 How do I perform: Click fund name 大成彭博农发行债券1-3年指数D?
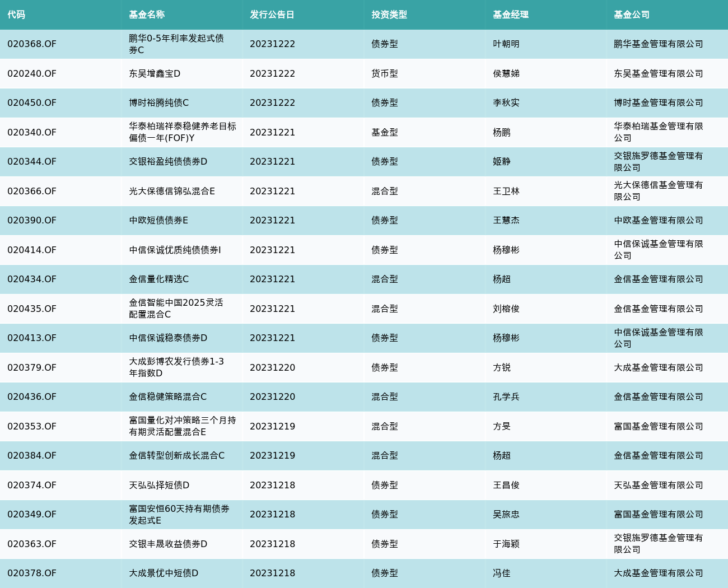click(176, 367)
